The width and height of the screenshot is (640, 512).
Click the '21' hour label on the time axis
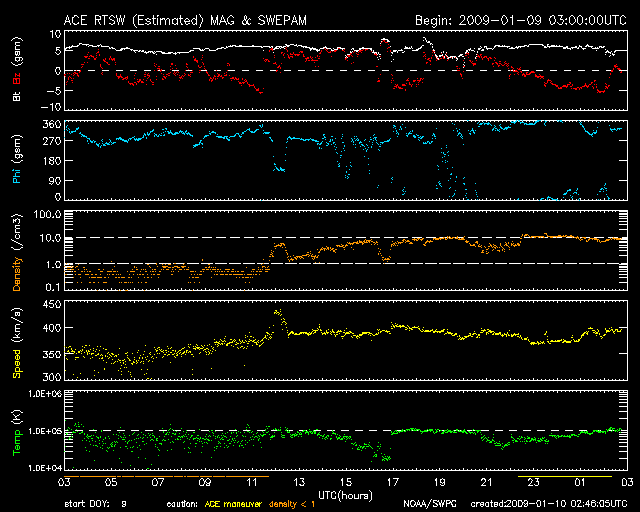click(x=487, y=483)
